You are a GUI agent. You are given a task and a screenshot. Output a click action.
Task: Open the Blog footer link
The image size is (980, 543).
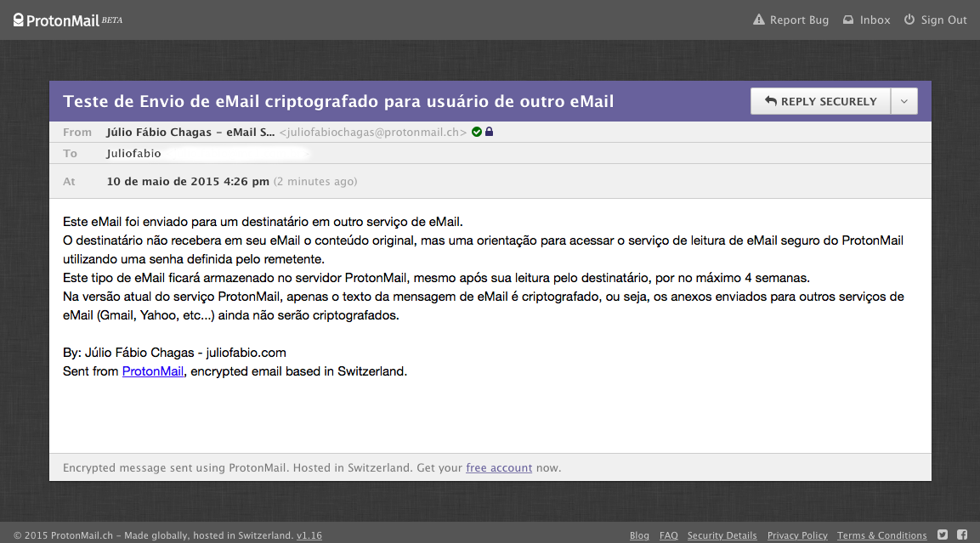click(639, 535)
